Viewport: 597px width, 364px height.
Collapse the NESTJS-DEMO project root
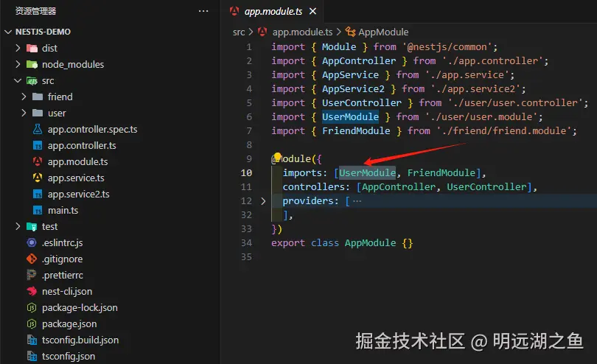(8, 32)
